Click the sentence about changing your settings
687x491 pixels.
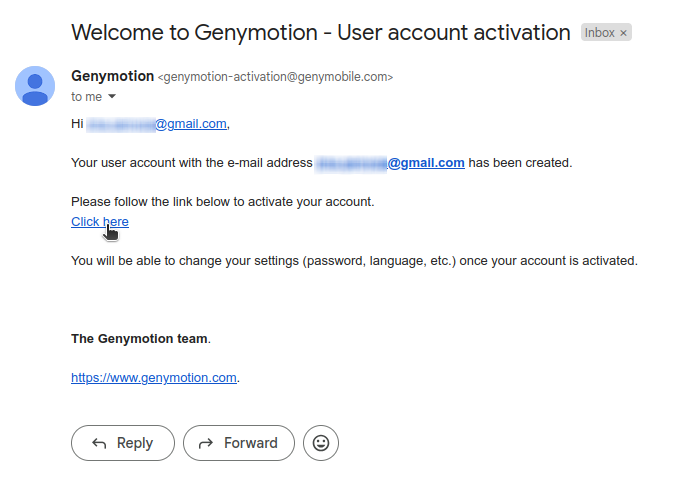(x=354, y=261)
